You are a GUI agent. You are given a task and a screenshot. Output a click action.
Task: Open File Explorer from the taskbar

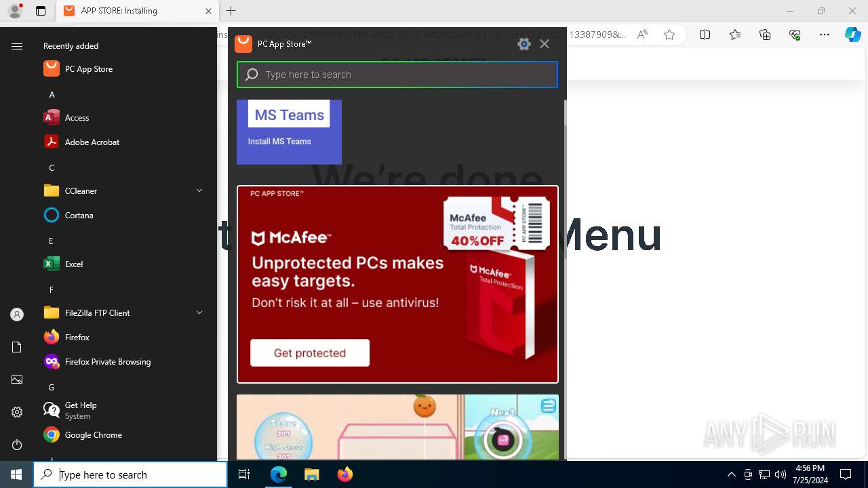pos(311,474)
